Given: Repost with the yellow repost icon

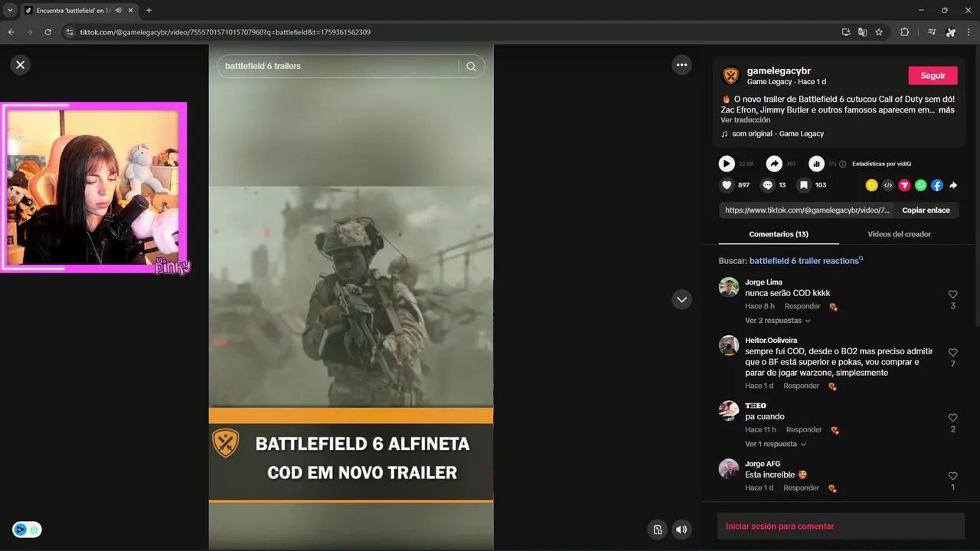Looking at the screenshot, I should pos(871,185).
